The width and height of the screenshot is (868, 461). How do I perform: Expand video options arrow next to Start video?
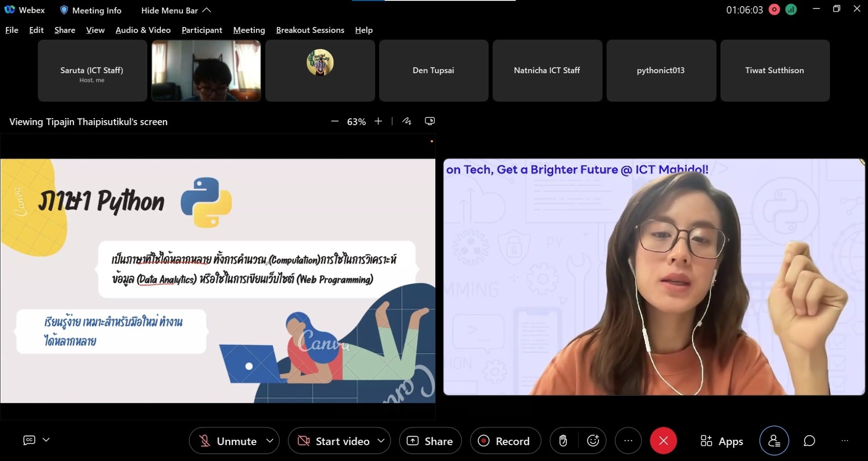[x=381, y=441]
